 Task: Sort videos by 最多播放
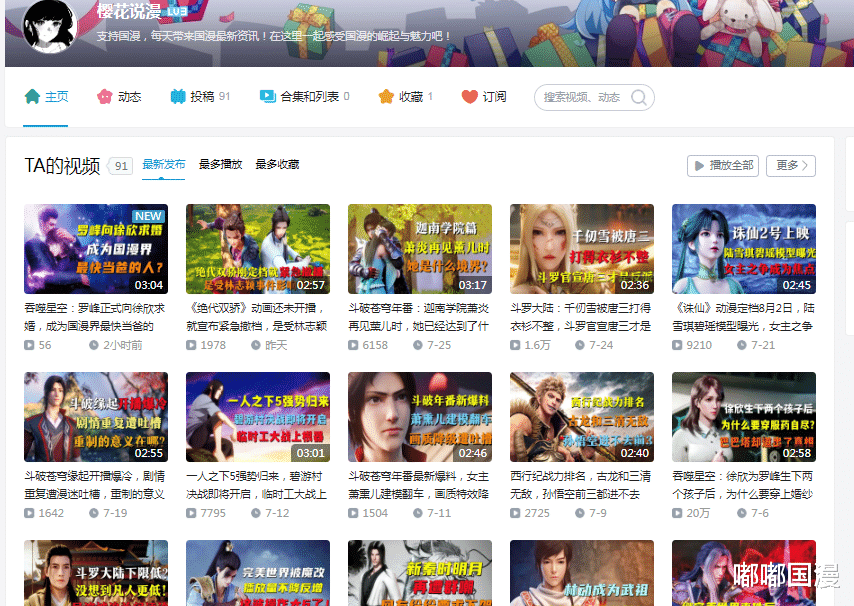coord(221,164)
